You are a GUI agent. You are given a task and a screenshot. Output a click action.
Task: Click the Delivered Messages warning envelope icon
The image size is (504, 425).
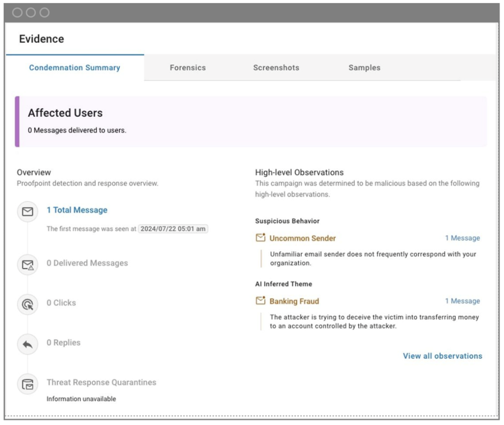coord(28,265)
